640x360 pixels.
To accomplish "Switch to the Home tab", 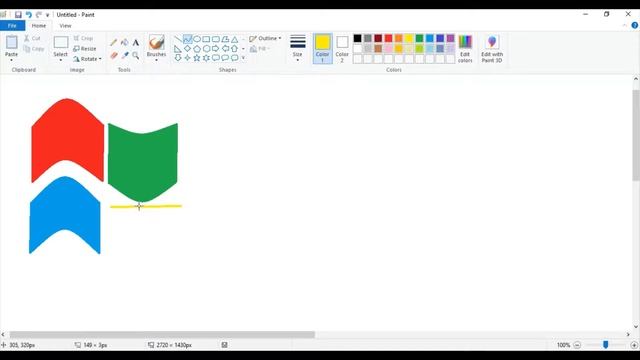I will click(39, 26).
